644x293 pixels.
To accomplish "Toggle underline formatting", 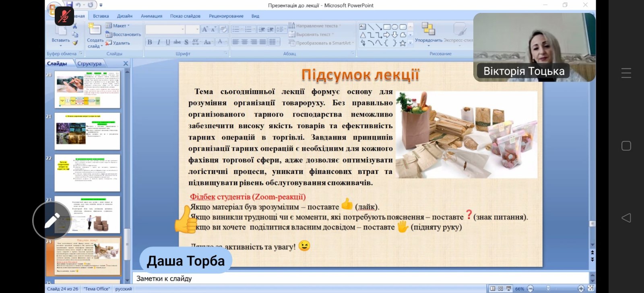I will [x=168, y=42].
